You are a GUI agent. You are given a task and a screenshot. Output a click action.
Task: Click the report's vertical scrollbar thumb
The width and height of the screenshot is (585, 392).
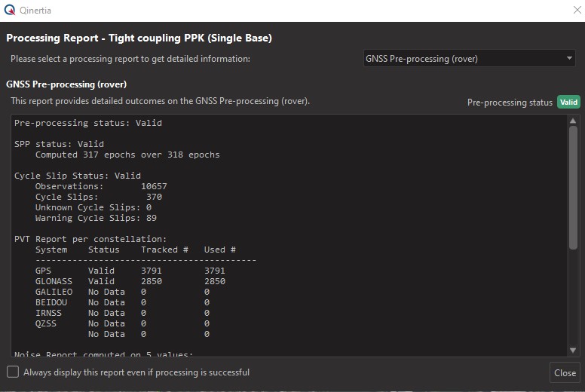[573, 188]
